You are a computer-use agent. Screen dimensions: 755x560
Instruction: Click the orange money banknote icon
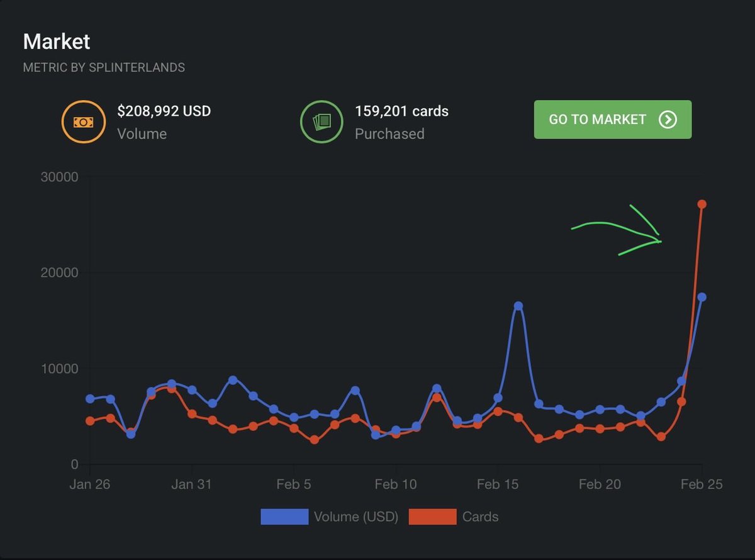click(x=82, y=121)
